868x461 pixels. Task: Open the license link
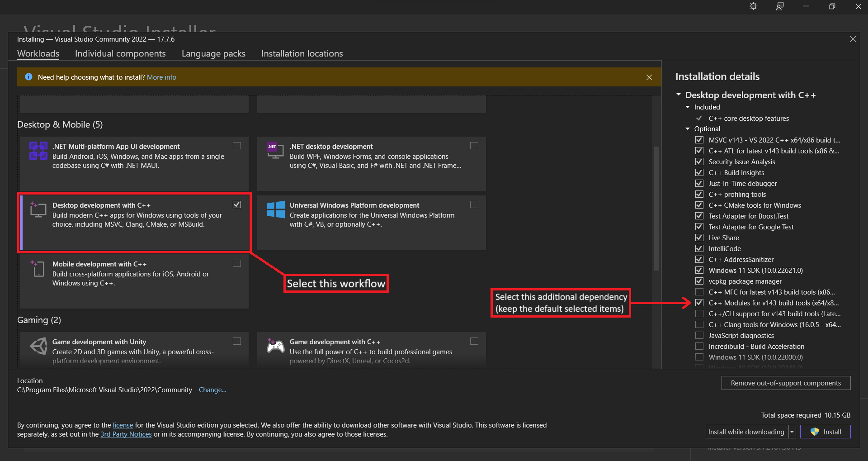(123, 425)
